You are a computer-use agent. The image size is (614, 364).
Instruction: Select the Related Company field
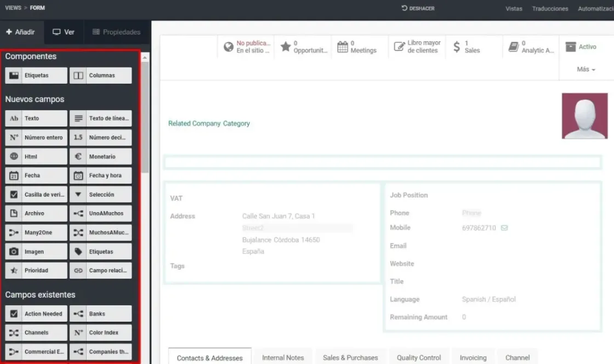[194, 123]
